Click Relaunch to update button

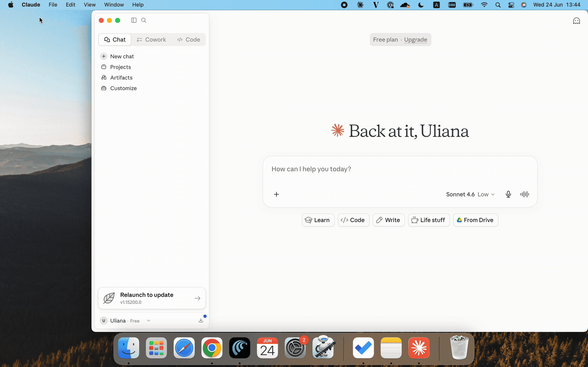[x=152, y=298]
